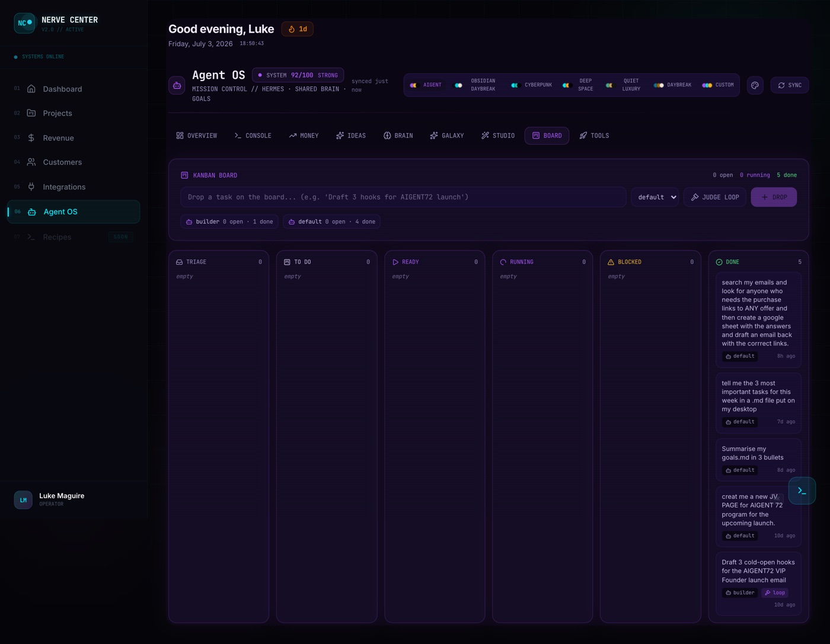Click the Integrations plug icon

tap(31, 187)
